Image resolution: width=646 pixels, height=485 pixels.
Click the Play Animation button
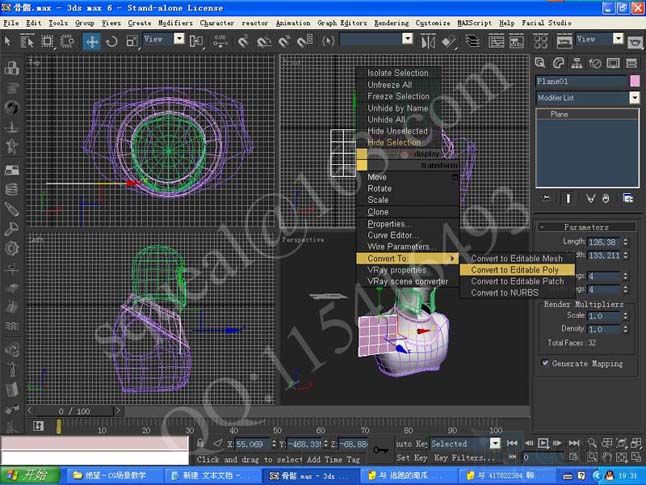tap(543, 443)
